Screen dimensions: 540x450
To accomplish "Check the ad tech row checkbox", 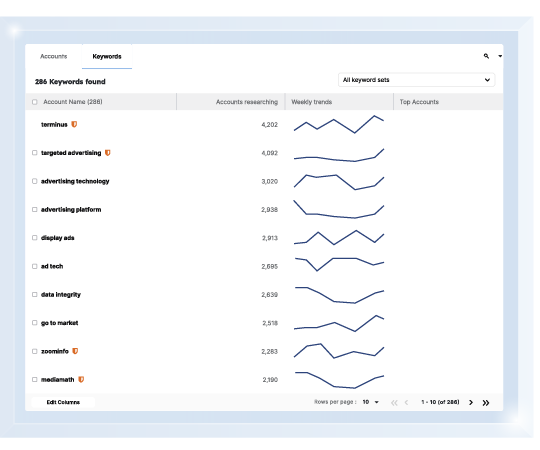I will (34, 266).
